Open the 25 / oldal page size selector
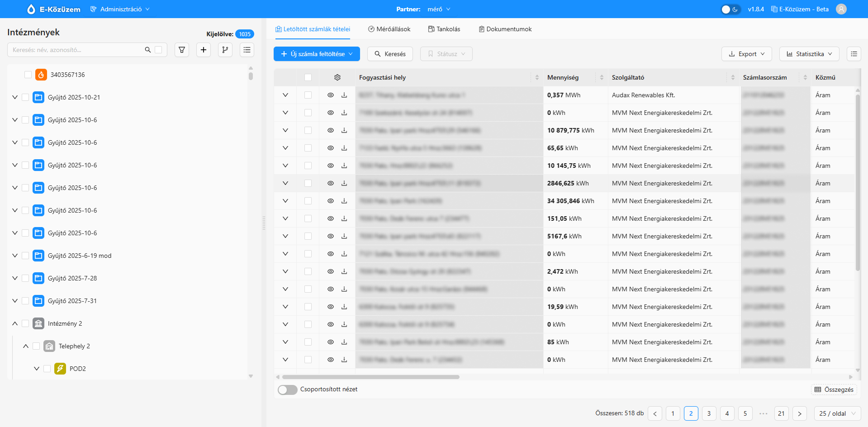The height and width of the screenshot is (427, 868). click(x=838, y=413)
